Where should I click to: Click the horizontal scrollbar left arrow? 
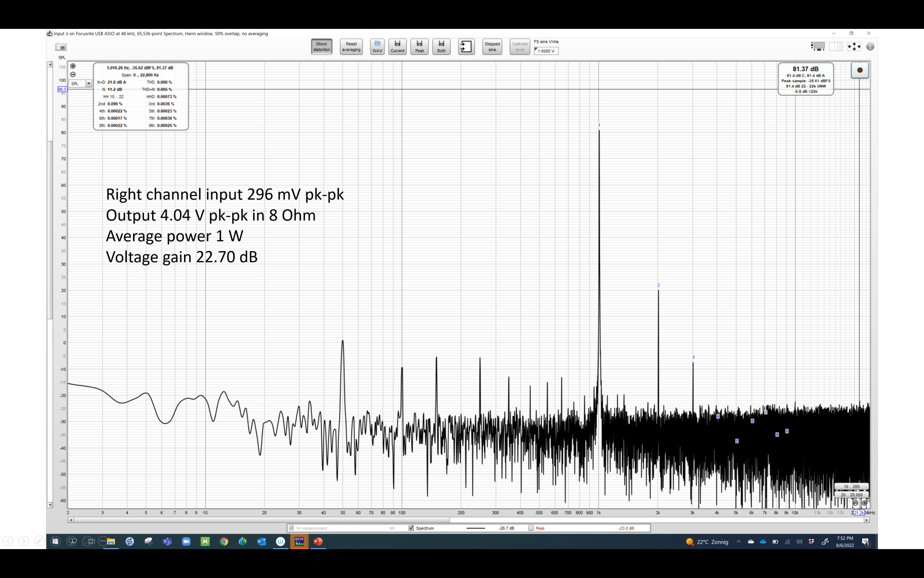71,520
